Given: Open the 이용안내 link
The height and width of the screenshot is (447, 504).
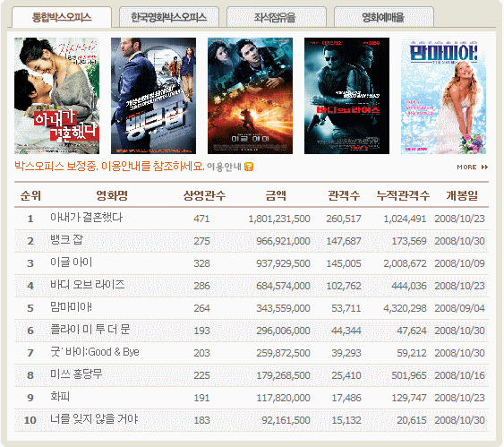Looking at the screenshot, I should click(224, 167).
